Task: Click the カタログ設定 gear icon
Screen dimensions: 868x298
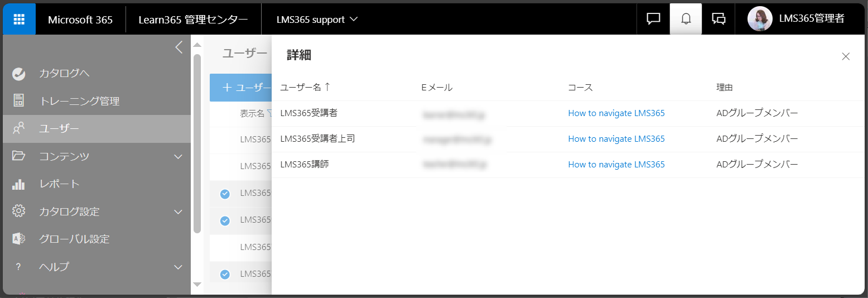Action: coord(18,212)
